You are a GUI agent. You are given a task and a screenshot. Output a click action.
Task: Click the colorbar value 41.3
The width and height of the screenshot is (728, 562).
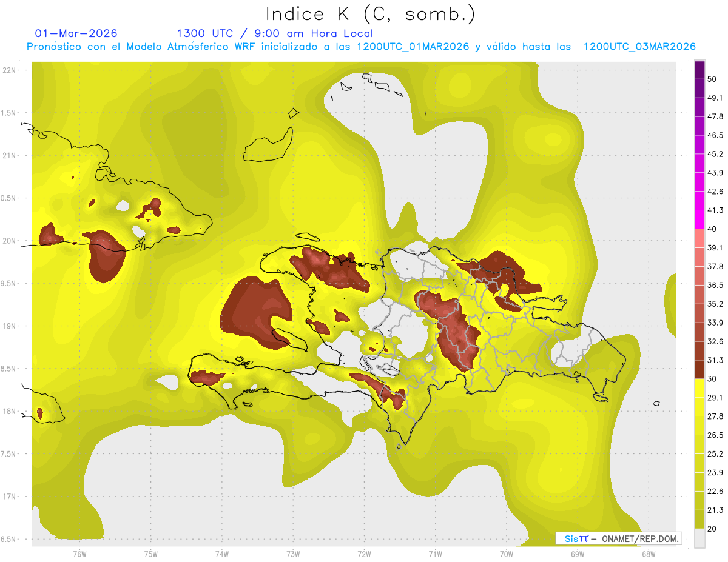[715, 210]
